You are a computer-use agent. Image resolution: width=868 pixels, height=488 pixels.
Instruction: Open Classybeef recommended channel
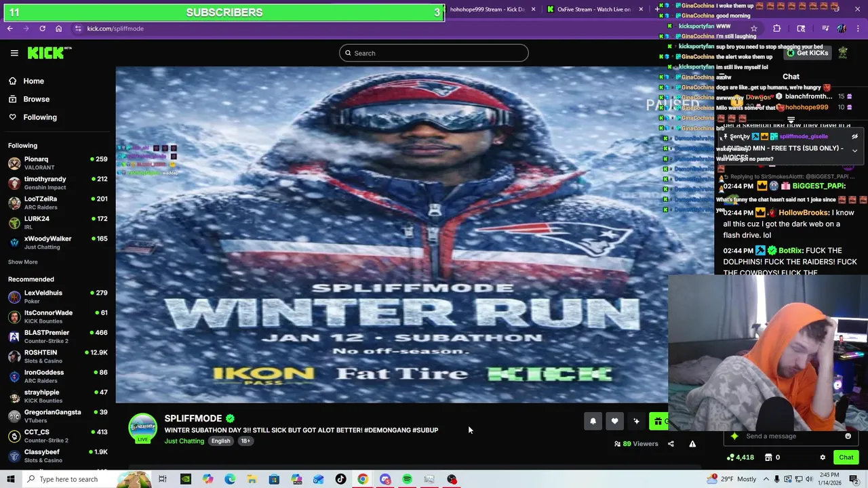(58, 455)
